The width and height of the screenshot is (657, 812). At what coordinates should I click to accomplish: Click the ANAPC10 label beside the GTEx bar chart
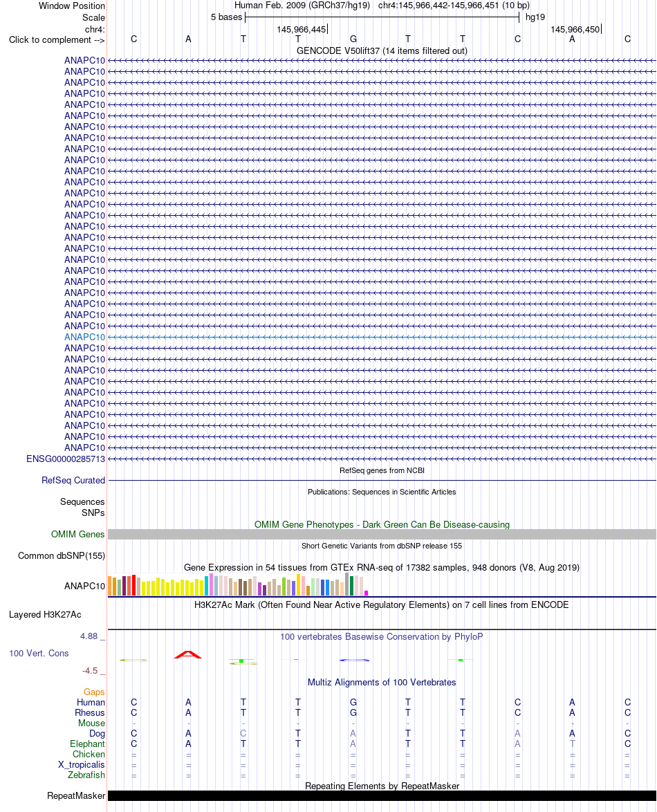point(84,587)
